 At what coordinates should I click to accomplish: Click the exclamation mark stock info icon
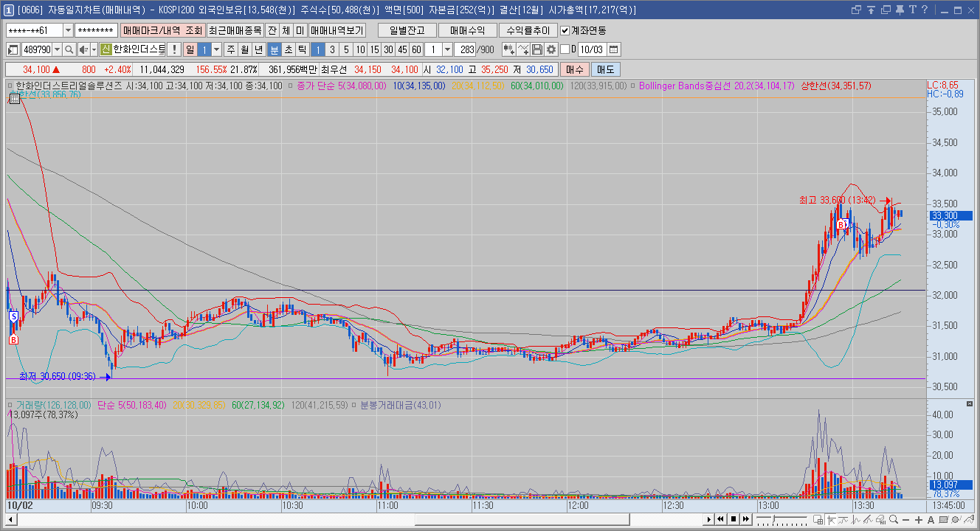(173, 49)
